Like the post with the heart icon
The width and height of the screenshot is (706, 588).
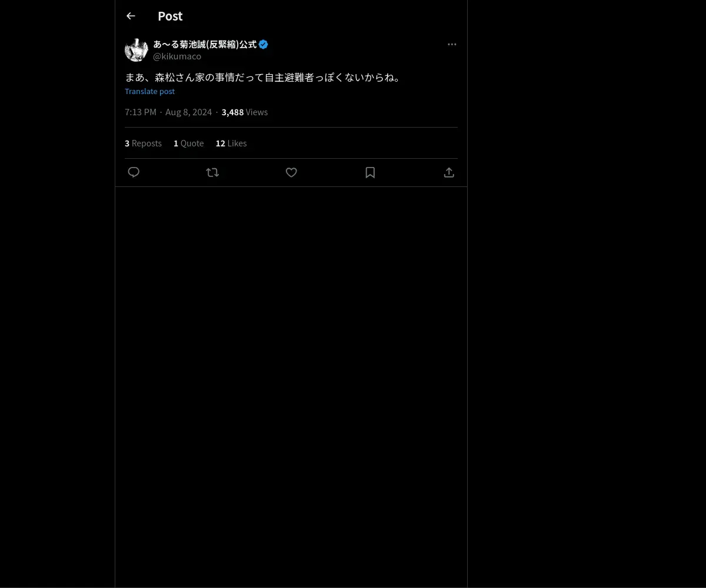pyautogui.click(x=291, y=172)
